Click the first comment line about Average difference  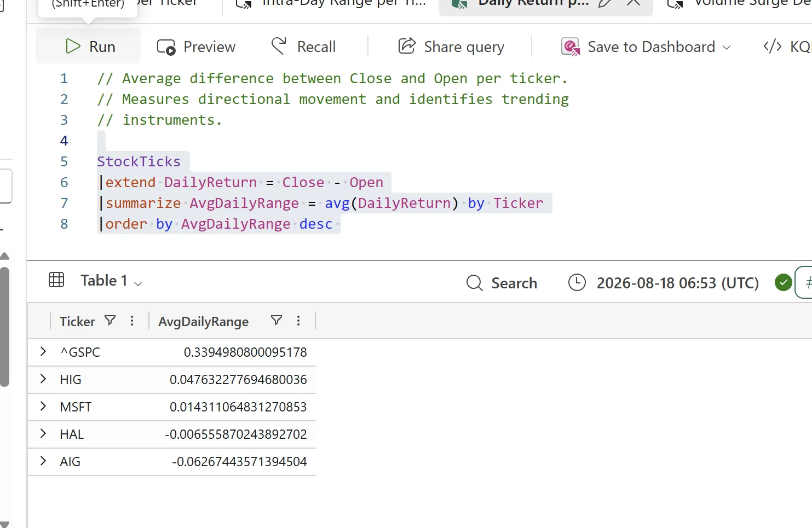[332, 78]
